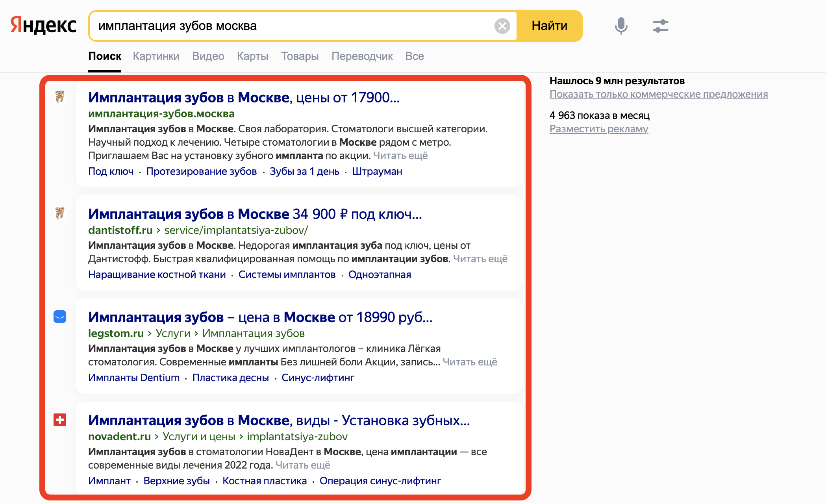The width and height of the screenshot is (826, 504).
Task: Click the 'Разместить рекламу' link
Action: click(599, 129)
